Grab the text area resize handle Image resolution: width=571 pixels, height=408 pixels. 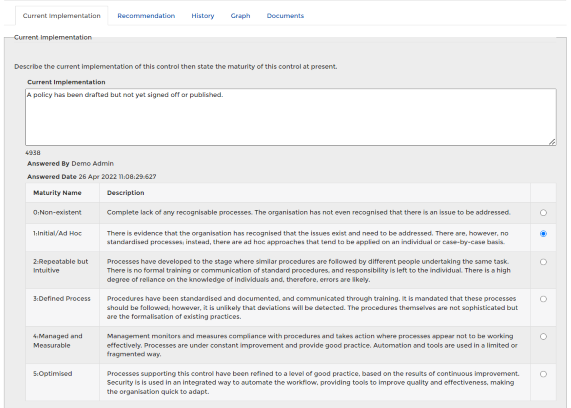click(x=552, y=142)
